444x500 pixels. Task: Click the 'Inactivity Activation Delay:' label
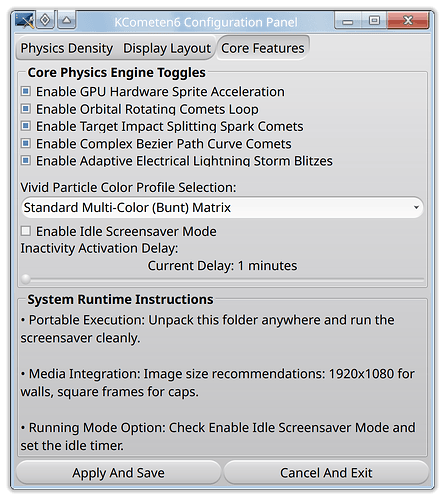pyautogui.click(x=99, y=248)
